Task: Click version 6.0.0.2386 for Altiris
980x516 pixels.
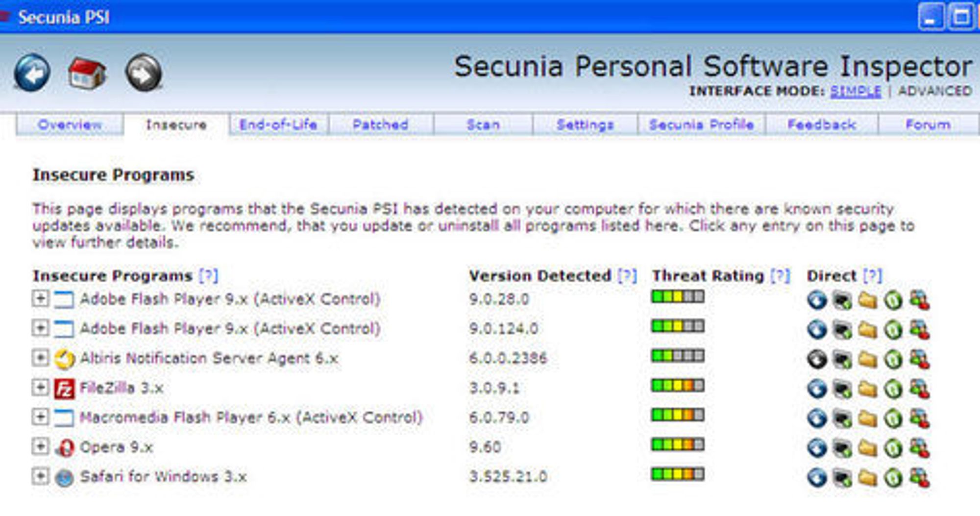Action: pos(508,358)
